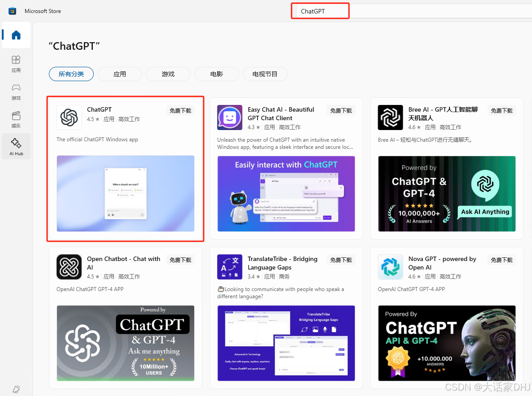Open the Home page in sidebar

tap(16, 35)
